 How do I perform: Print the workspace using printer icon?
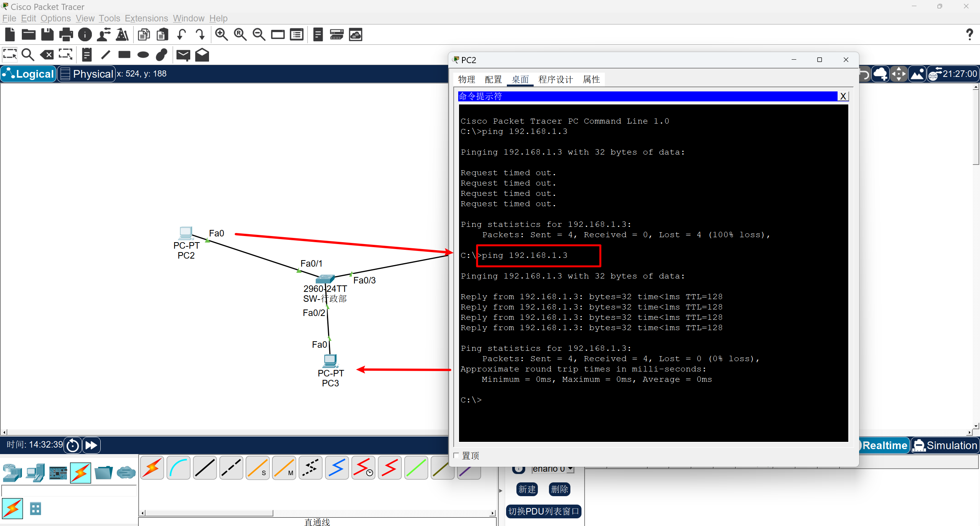click(x=66, y=35)
